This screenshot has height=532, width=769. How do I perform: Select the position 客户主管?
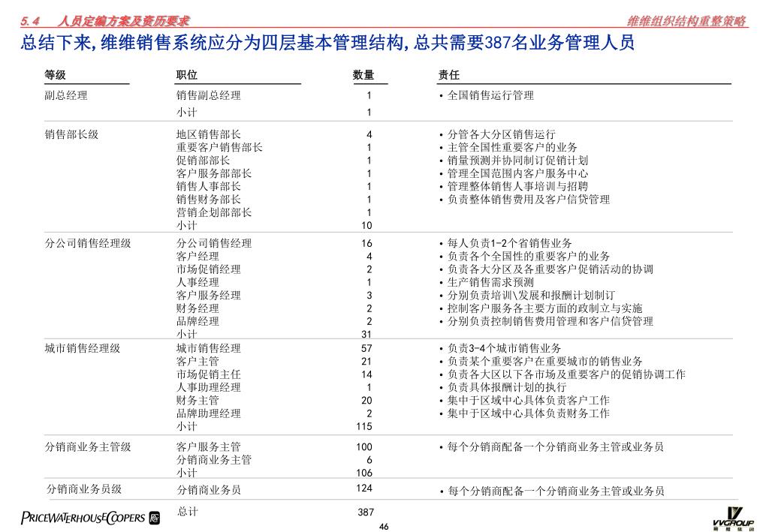[x=198, y=362]
